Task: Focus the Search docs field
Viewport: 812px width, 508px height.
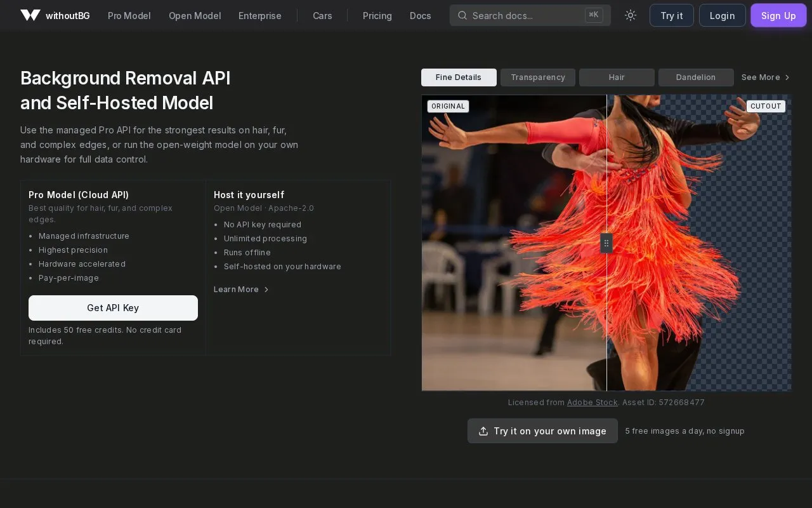Action: pyautogui.click(x=530, y=15)
